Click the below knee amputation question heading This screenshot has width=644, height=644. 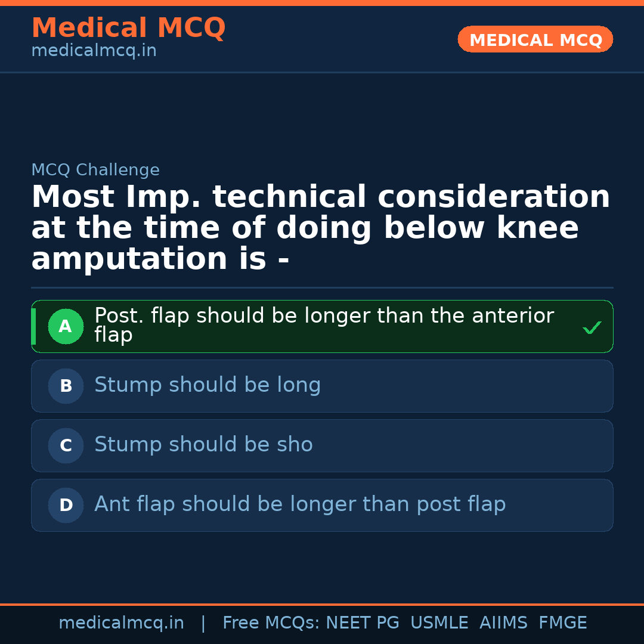pos(321,228)
